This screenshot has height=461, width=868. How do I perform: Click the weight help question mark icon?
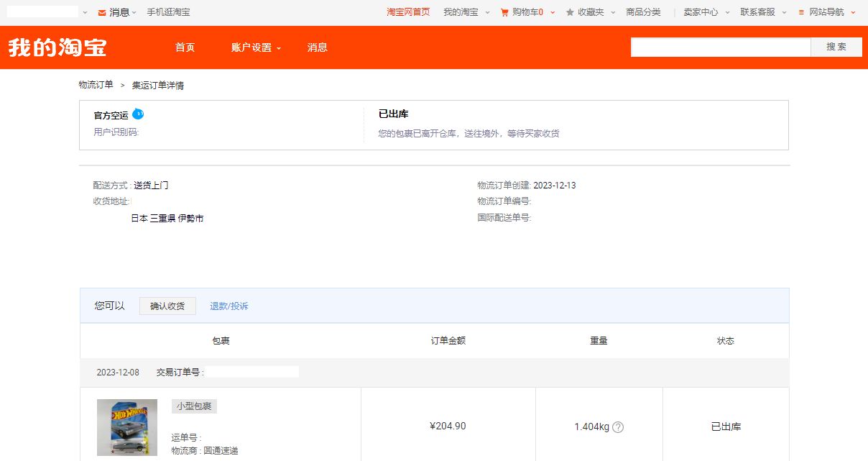click(618, 427)
